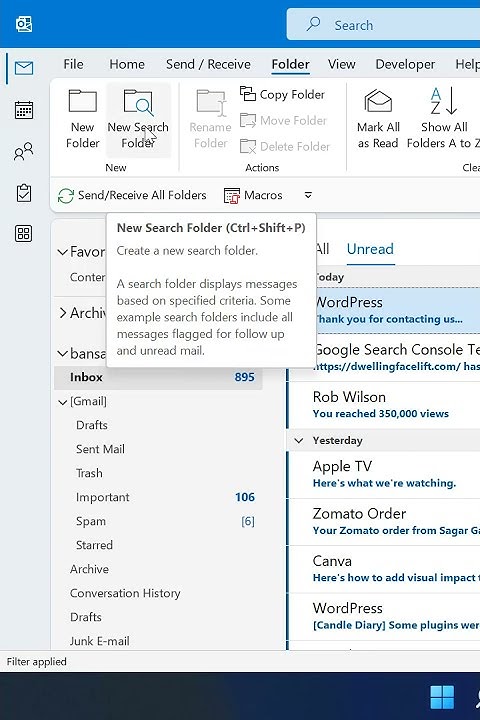Screen dimensions: 480x720
Task: Open the Sent Mail folder
Action: (x=158, y=449)
